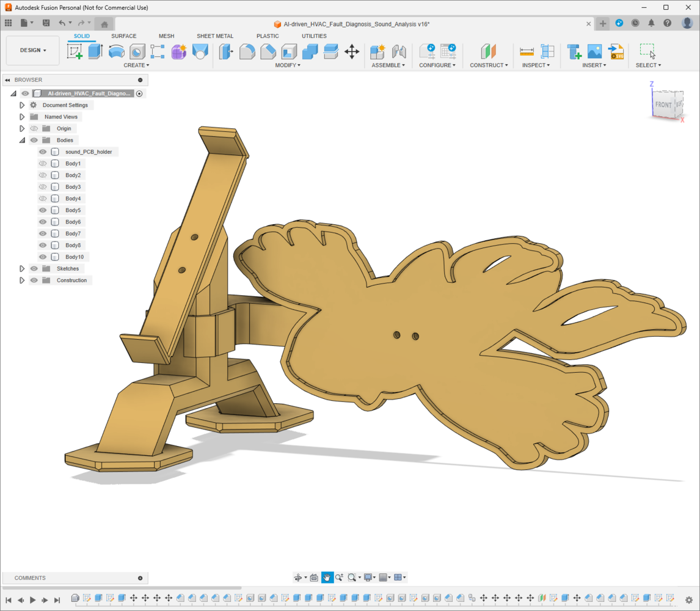Switch to the SURFACE tab
The height and width of the screenshot is (611, 700).
(123, 36)
